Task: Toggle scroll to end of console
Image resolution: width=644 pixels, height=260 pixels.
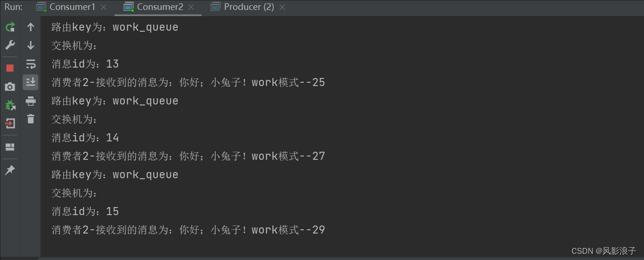Action: pyautogui.click(x=31, y=82)
